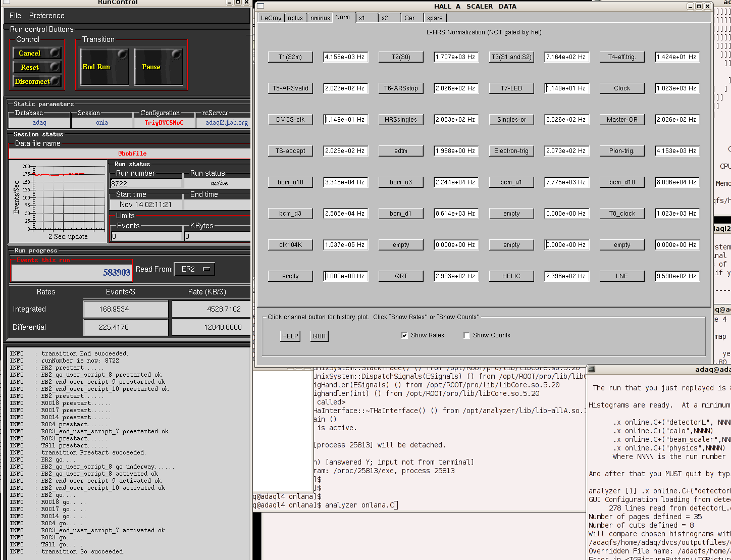This screenshot has width=731, height=560.
Task: Switch to the LeCroy tab
Action: [271, 18]
